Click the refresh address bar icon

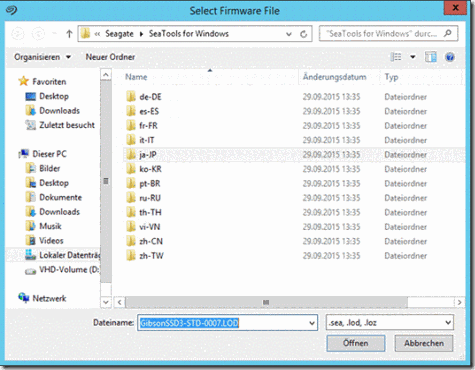pyautogui.click(x=303, y=34)
